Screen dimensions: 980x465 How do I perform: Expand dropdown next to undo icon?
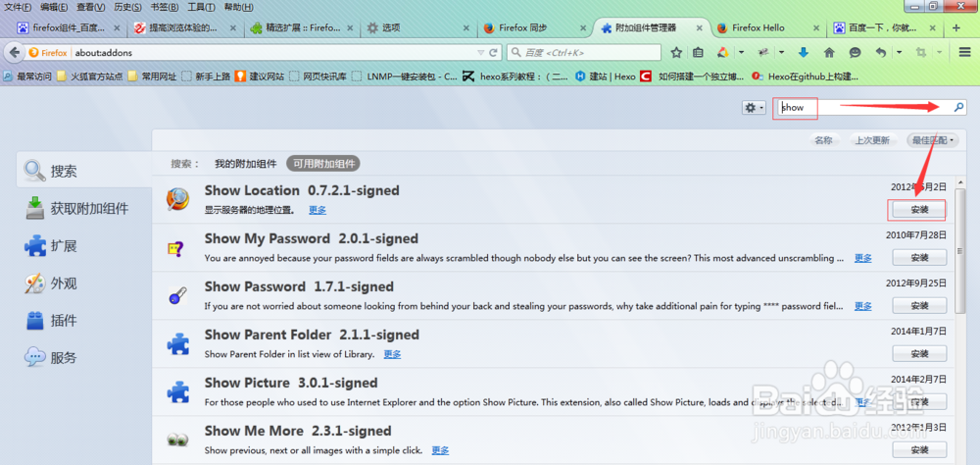[899, 53]
